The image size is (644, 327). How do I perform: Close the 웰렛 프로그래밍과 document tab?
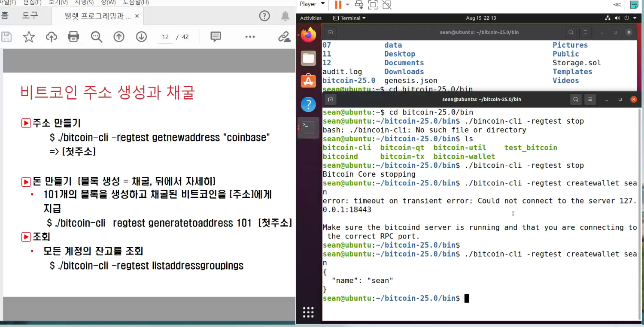coord(137,16)
